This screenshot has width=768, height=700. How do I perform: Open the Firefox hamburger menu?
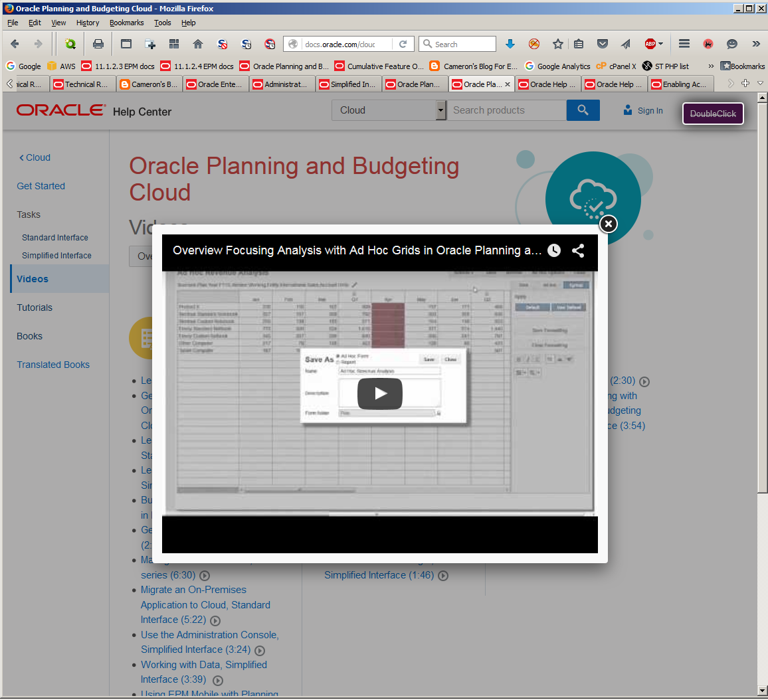click(x=684, y=44)
